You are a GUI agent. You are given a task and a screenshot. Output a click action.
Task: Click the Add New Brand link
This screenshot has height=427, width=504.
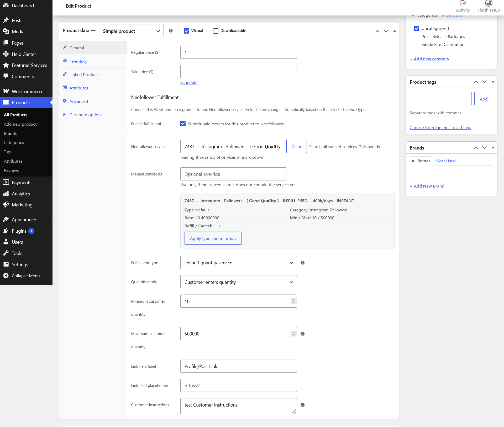[x=427, y=186]
